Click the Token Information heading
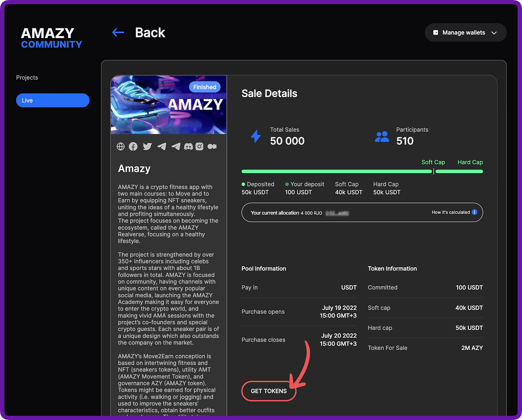Viewport: 522px width, 420px height. click(392, 269)
